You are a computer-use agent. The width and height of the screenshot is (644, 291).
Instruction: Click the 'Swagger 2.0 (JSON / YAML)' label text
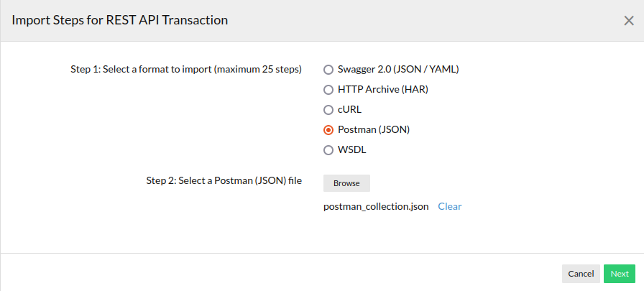click(x=397, y=70)
